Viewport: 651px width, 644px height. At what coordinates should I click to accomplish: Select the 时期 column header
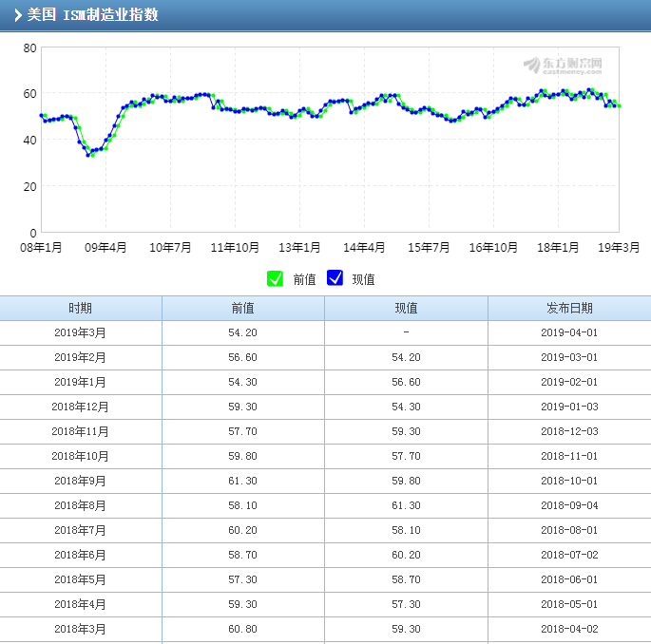81,309
